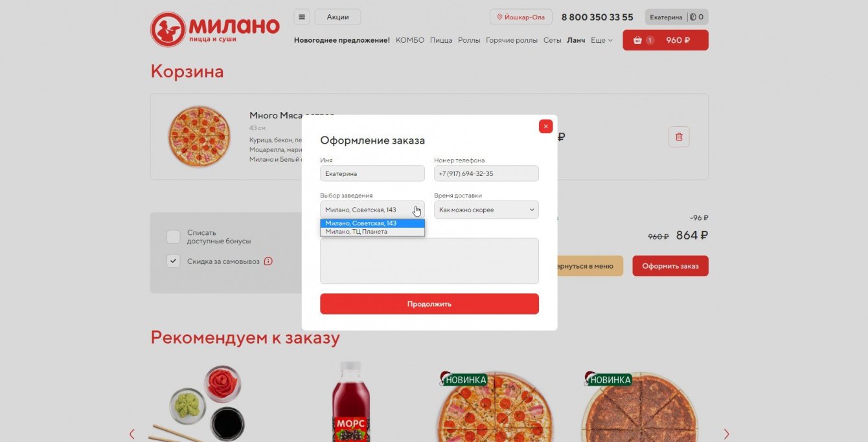
Task: Select the Милано, ТЦ Планета option
Action: tap(372, 232)
